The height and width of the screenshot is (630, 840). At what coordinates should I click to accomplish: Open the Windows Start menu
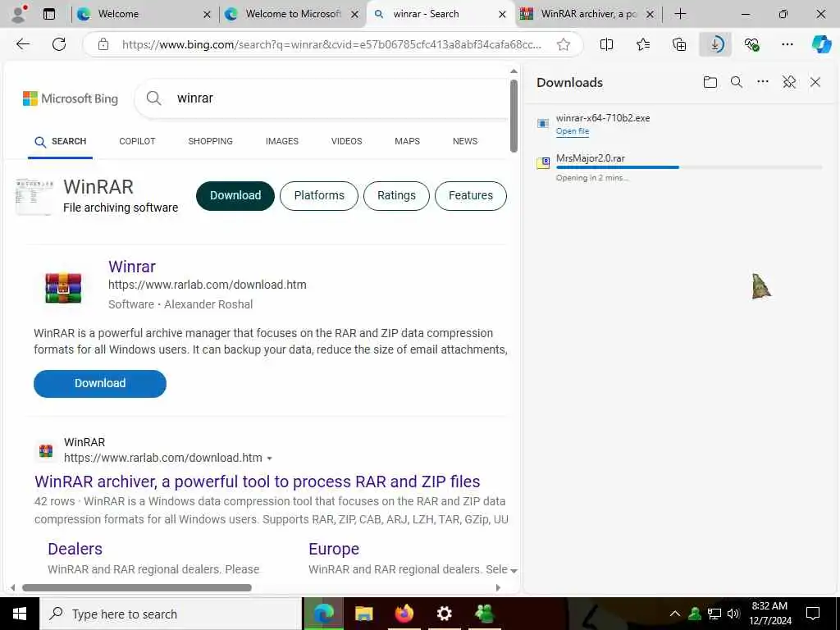pos(20,614)
